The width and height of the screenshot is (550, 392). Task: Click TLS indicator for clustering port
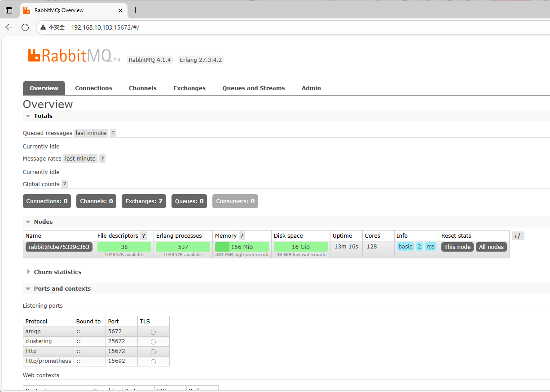point(153,342)
